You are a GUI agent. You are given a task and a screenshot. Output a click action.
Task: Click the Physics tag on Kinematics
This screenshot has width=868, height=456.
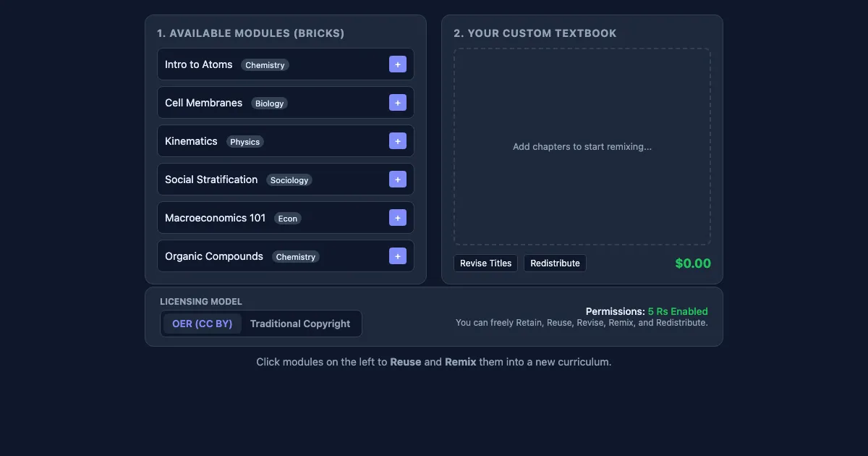click(245, 142)
